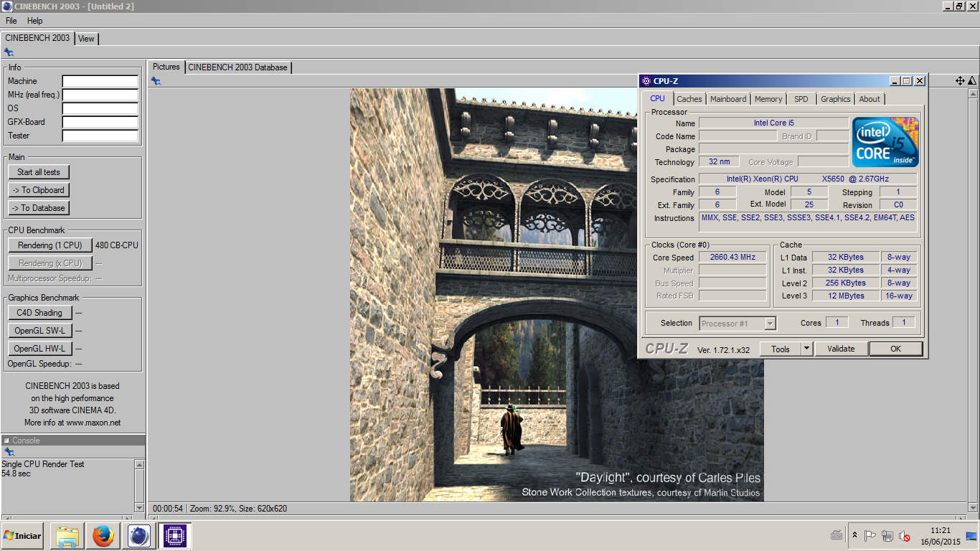The image size is (980, 551).
Task: Click the Validate button in CPU-Z
Action: tap(841, 349)
